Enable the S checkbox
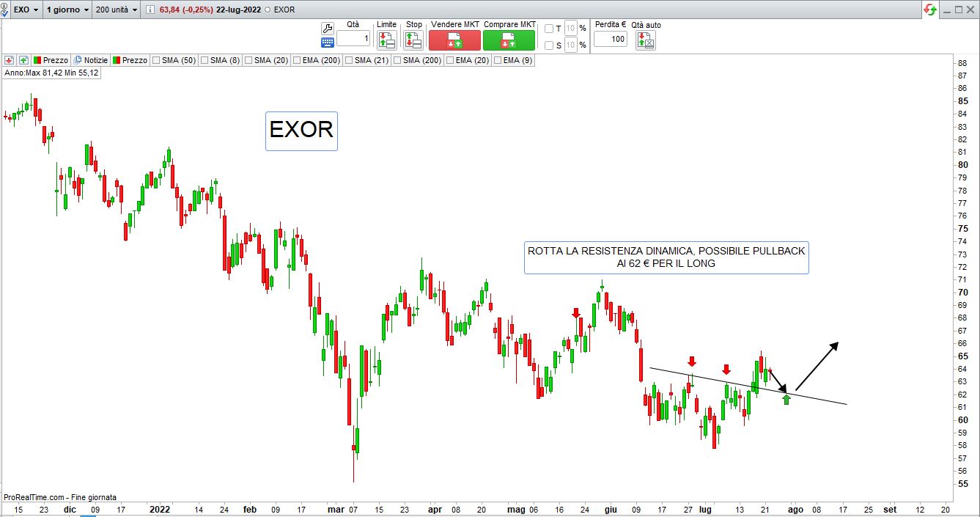This screenshot has width=980, height=517. (549, 45)
